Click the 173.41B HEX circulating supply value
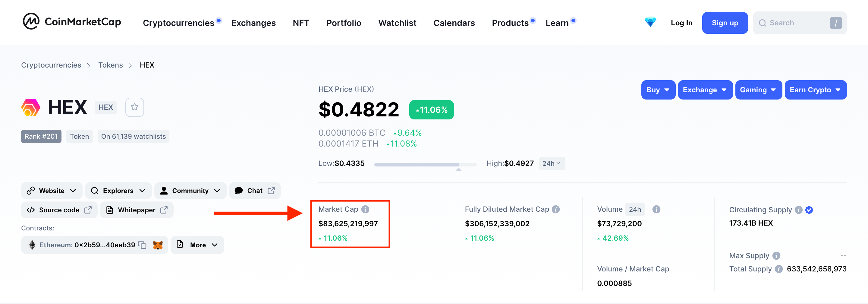The height and width of the screenshot is (304, 868). [x=751, y=223]
